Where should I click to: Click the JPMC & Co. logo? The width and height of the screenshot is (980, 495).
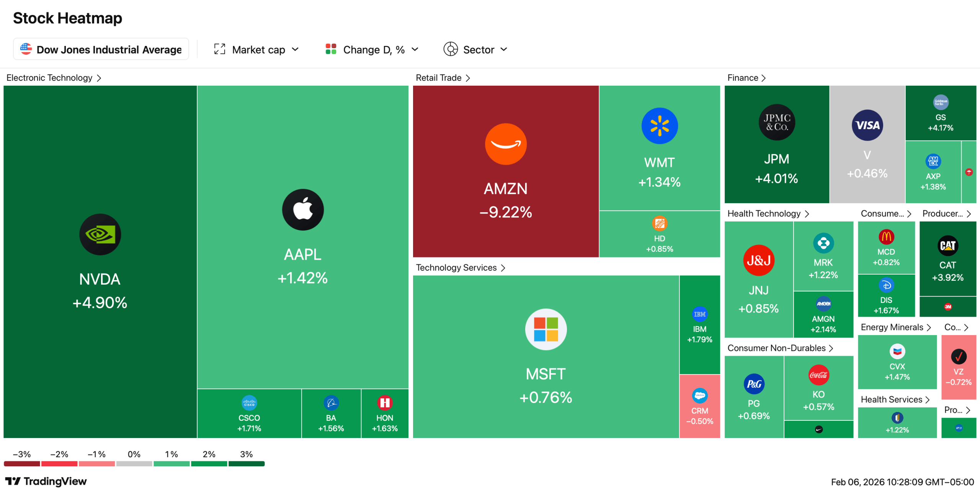[776, 122]
